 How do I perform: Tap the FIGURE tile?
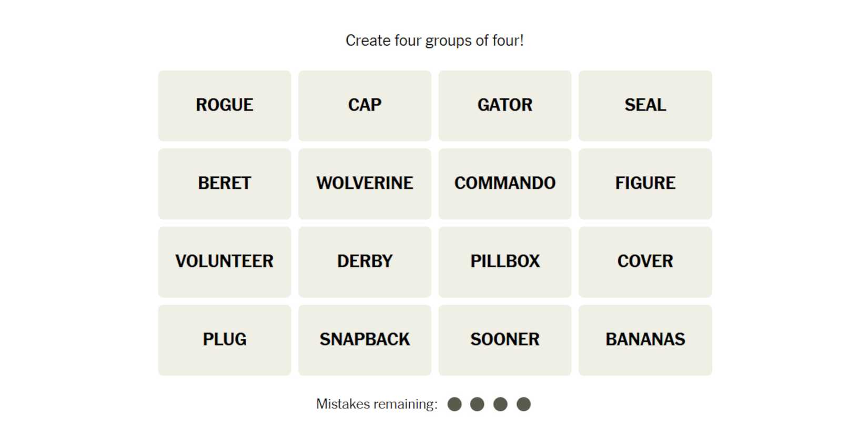point(645,184)
